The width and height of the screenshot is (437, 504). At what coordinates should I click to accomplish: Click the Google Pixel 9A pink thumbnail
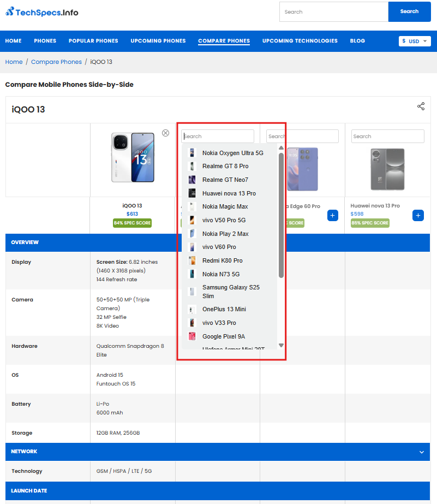coord(192,336)
